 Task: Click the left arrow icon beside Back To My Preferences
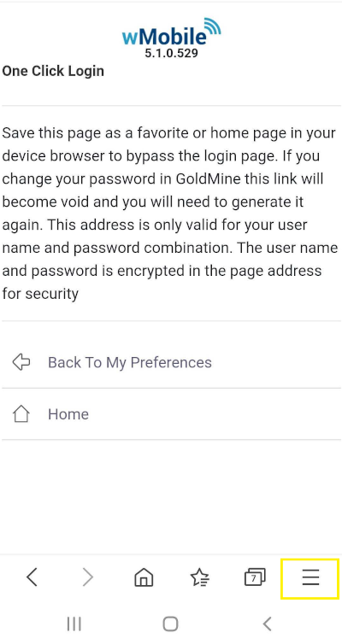pos(21,362)
